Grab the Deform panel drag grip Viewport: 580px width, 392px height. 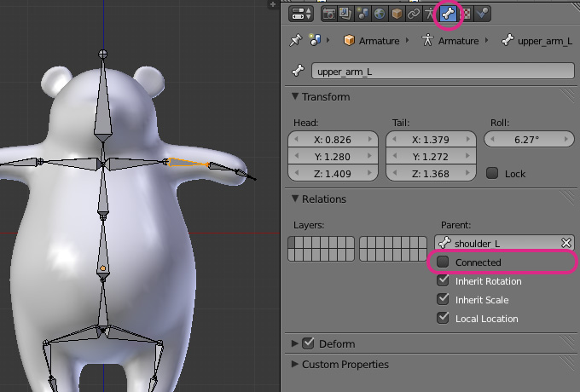(x=567, y=343)
